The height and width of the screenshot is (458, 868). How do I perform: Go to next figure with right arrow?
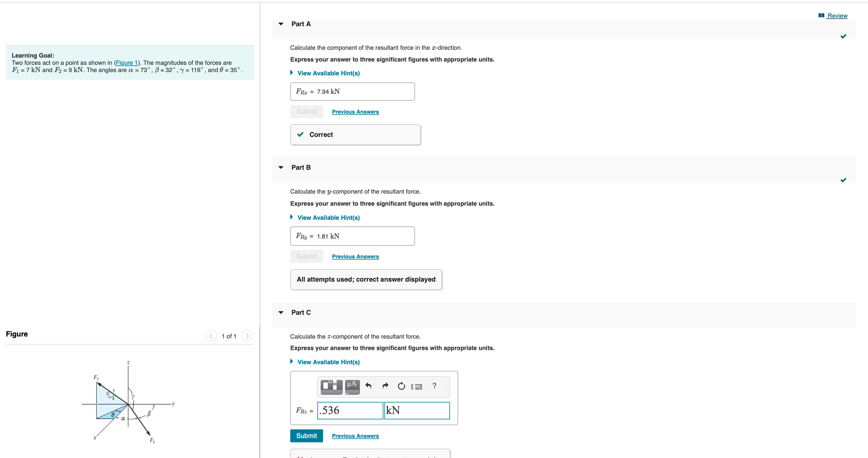[247, 336]
